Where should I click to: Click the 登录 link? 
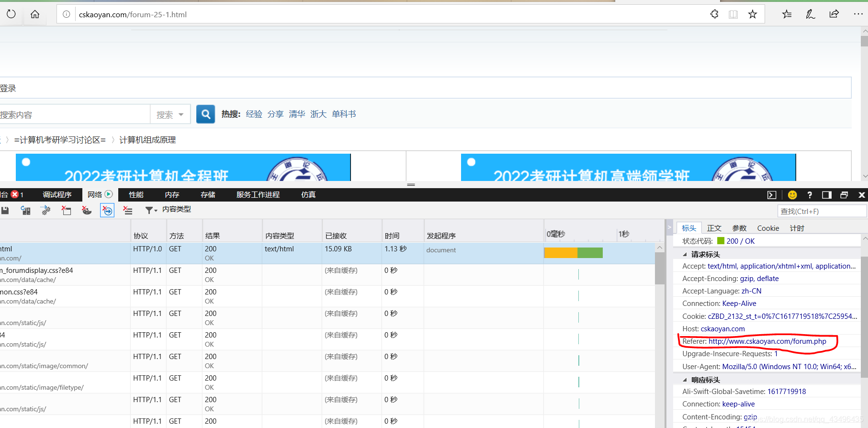click(x=8, y=88)
